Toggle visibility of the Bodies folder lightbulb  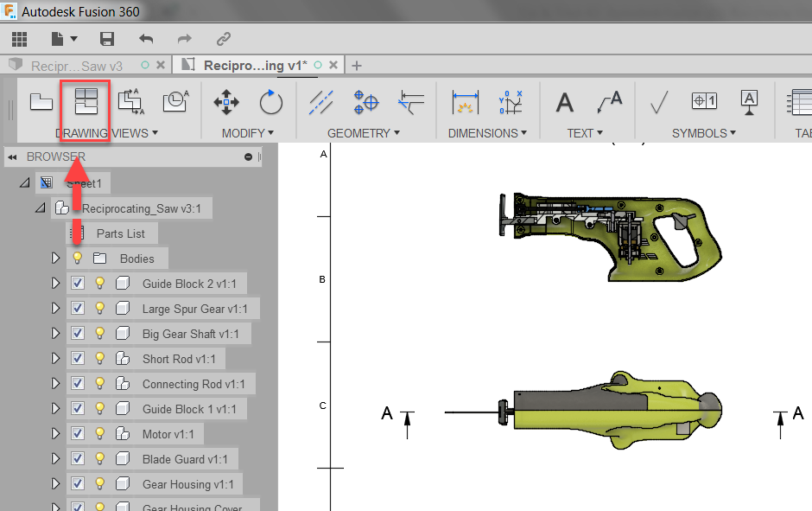[x=77, y=258]
